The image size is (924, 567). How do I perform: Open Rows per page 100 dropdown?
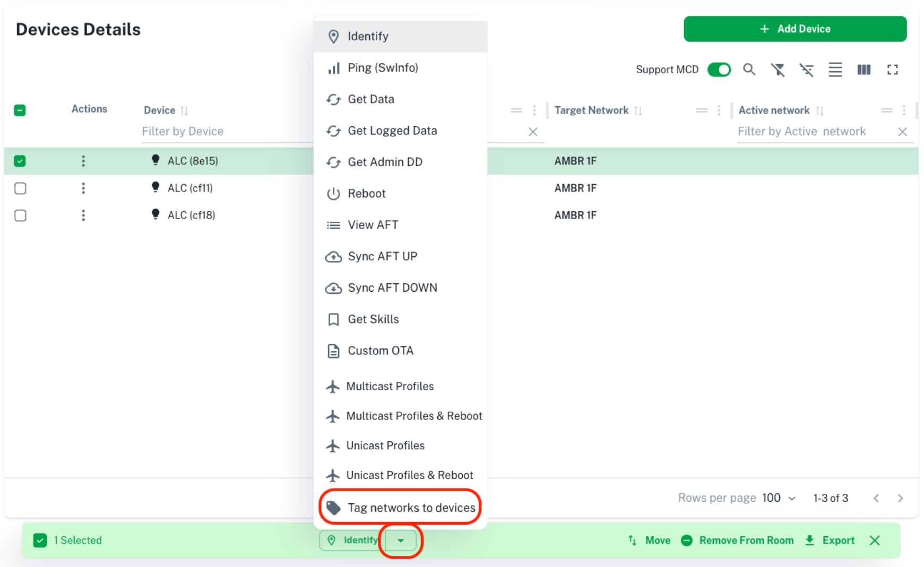coord(779,498)
